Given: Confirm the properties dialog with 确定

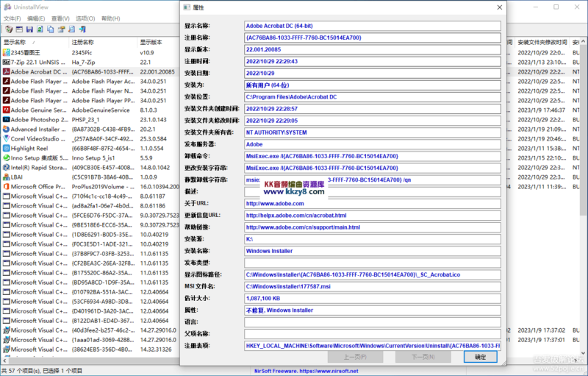Looking at the screenshot, I should [481, 357].
